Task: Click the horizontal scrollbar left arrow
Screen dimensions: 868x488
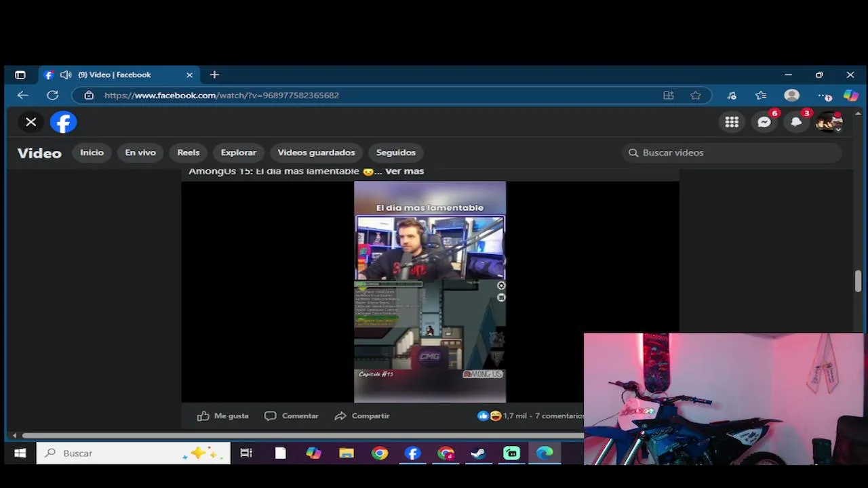Action: point(14,436)
